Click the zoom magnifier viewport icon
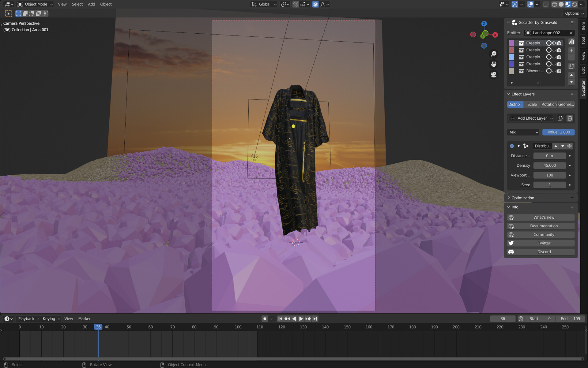 coord(493,54)
